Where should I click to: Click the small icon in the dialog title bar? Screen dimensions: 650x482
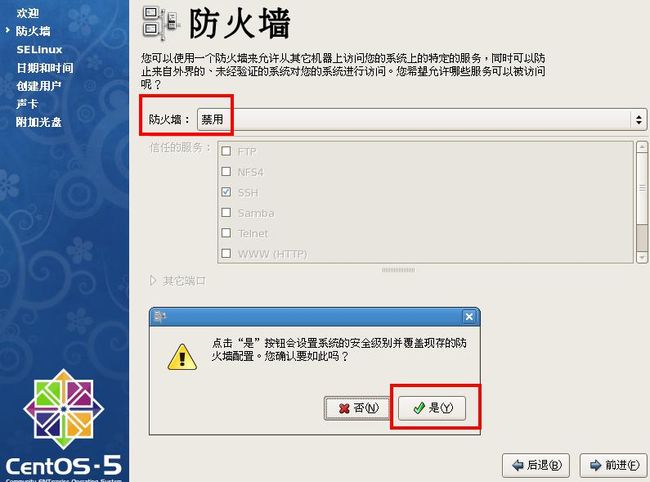tap(160, 317)
